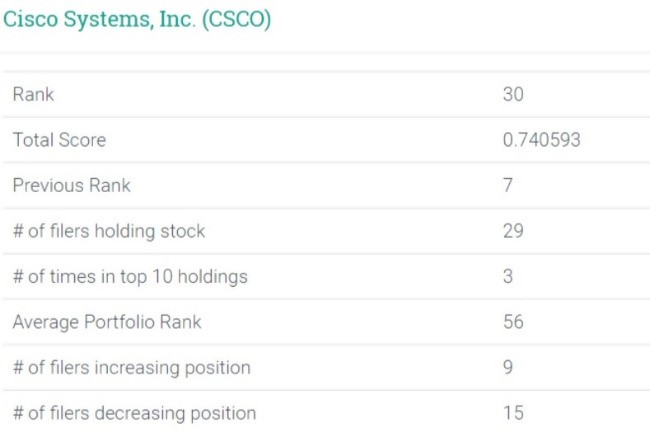The width and height of the screenshot is (650, 437).
Task: Select the Rank value 30
Action: click(513, 95)
